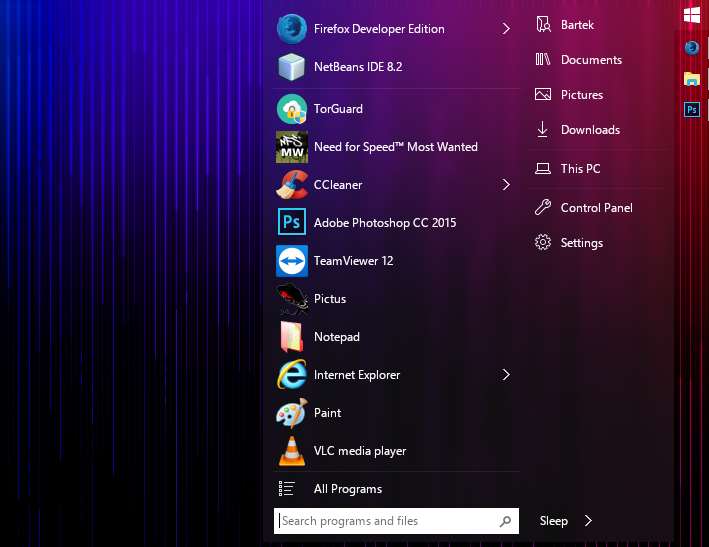709x547 pixels.
Task: Expand the CCleaner submenu arrow
Action: tap(506, 185)
